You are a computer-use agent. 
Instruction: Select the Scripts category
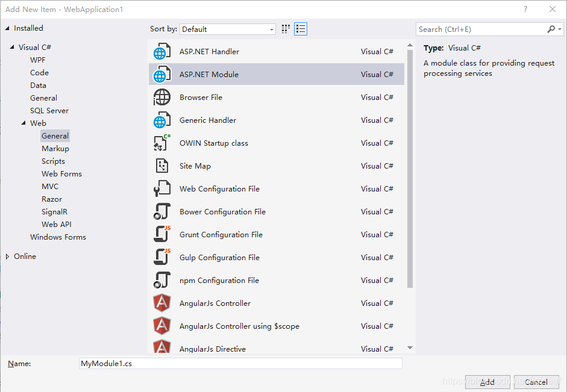[x=53, y=161]
